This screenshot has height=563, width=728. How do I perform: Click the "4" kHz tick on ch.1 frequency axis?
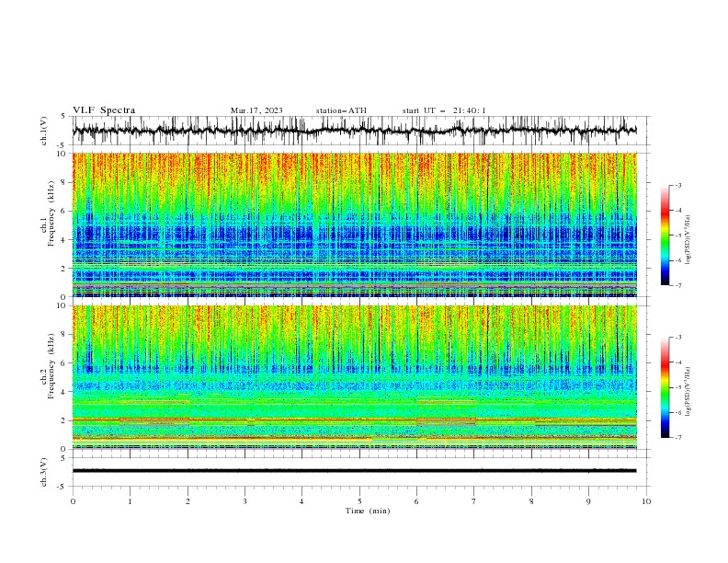click(x=64, y=240)
